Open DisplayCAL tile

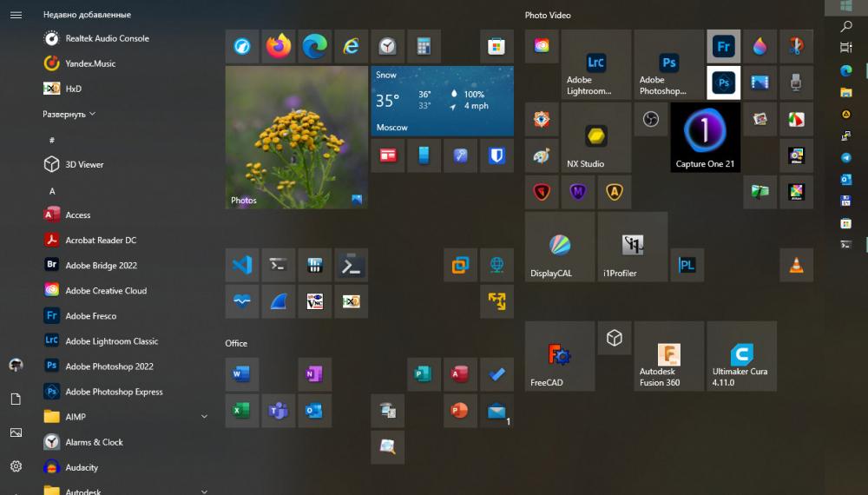[x=560, y=247]
